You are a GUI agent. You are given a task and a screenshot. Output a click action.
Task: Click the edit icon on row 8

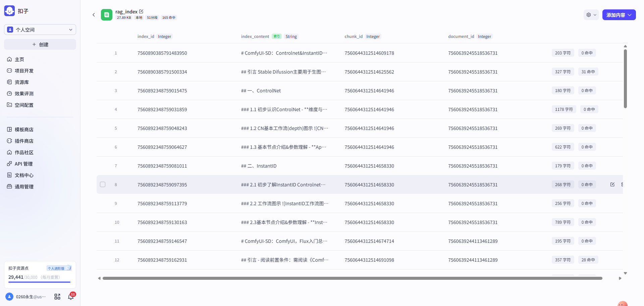(612, 184)
